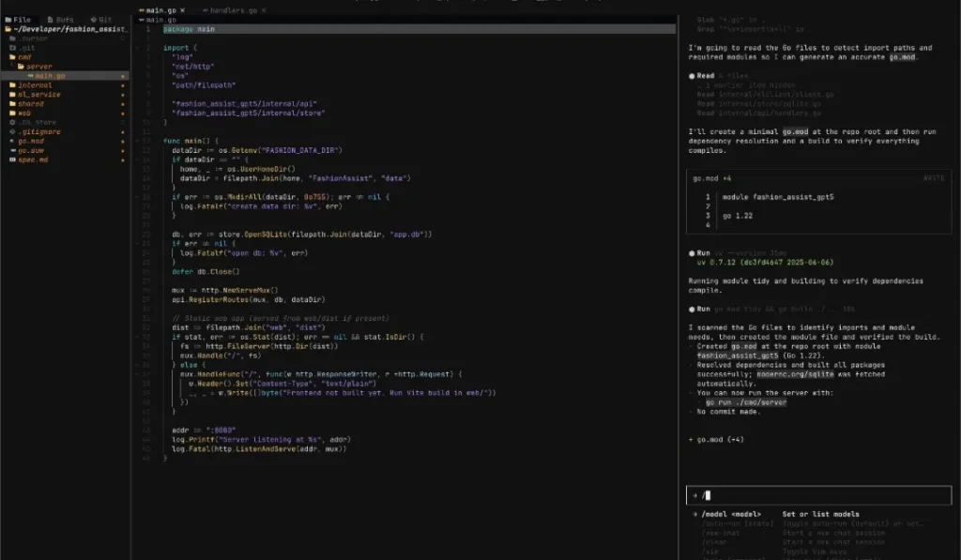
Task: Click the go.mod Go file icon
Action: [10, 141]
